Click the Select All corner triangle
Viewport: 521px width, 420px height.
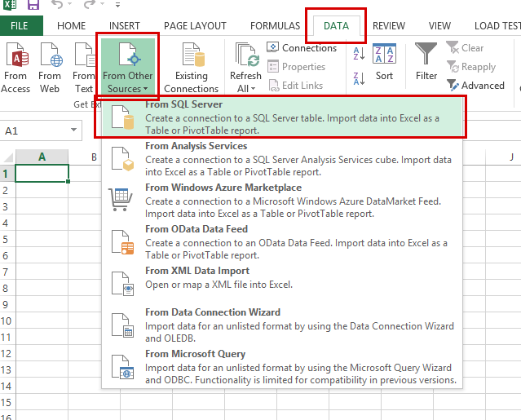pos(7,157)
